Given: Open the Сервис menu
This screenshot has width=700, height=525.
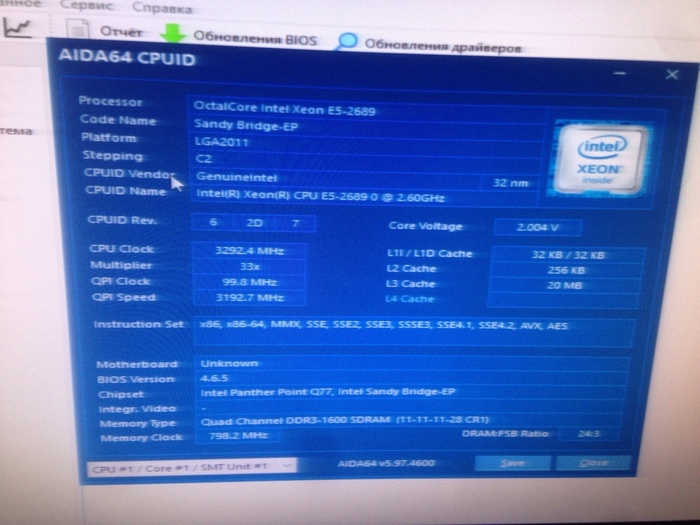Looking at the screenshot, I should pos(86,6).
